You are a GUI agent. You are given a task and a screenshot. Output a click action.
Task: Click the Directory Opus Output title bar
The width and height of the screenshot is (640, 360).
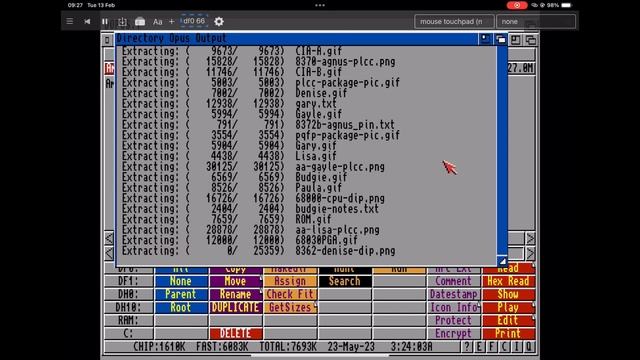(x=297, y=38)
